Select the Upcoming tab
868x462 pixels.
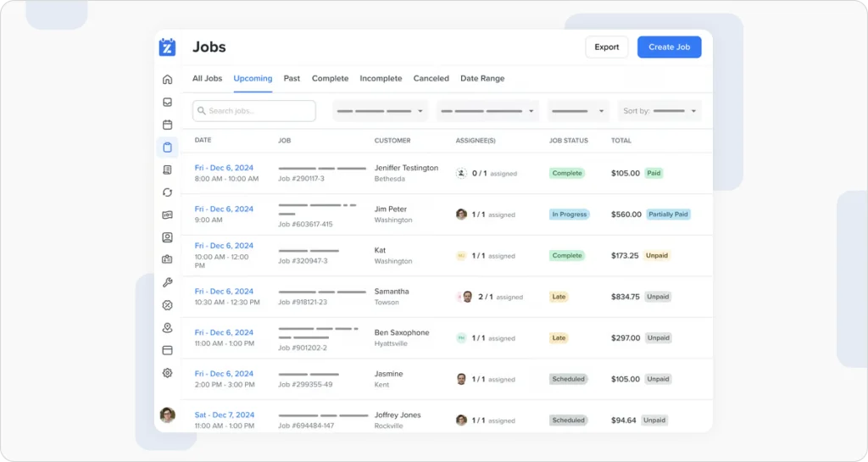tap(253, 79)
